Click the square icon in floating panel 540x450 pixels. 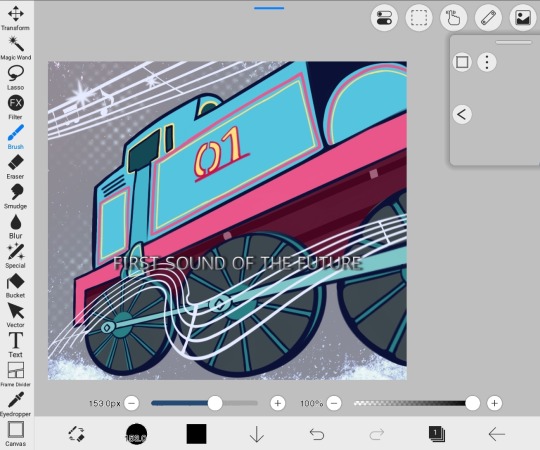point(462,62)
